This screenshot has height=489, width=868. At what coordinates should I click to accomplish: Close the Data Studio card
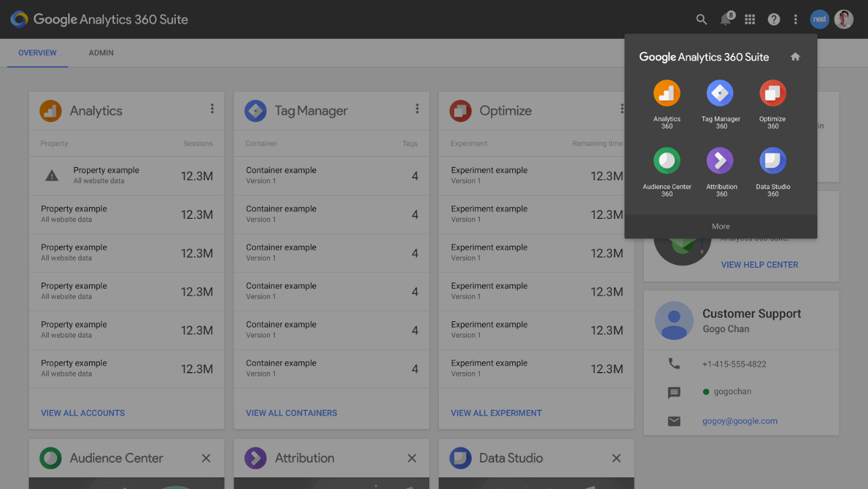[x=616, y=458]
